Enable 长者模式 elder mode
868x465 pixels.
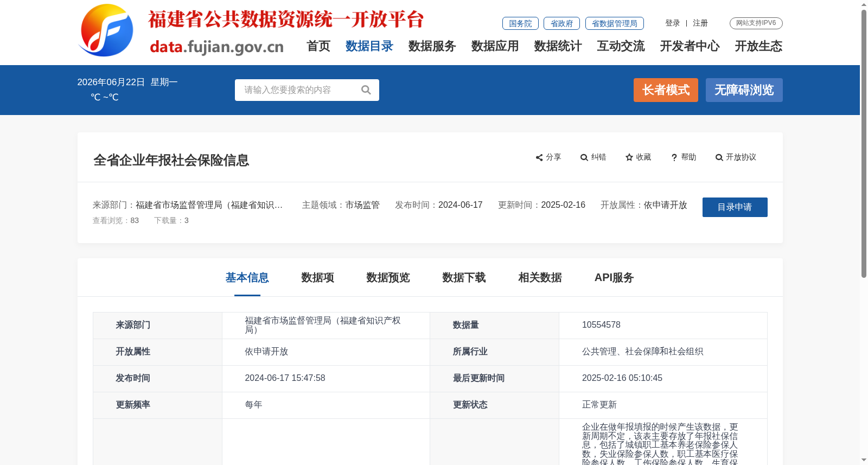coord(666,90)
